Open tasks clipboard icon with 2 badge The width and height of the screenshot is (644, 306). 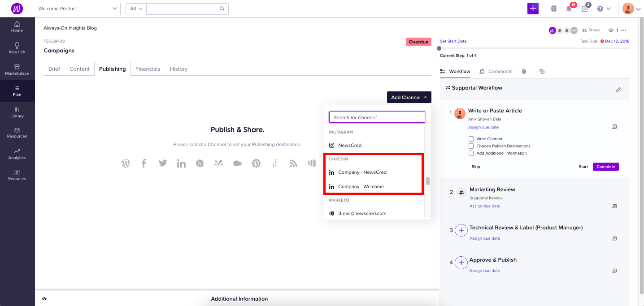point(584,9)
